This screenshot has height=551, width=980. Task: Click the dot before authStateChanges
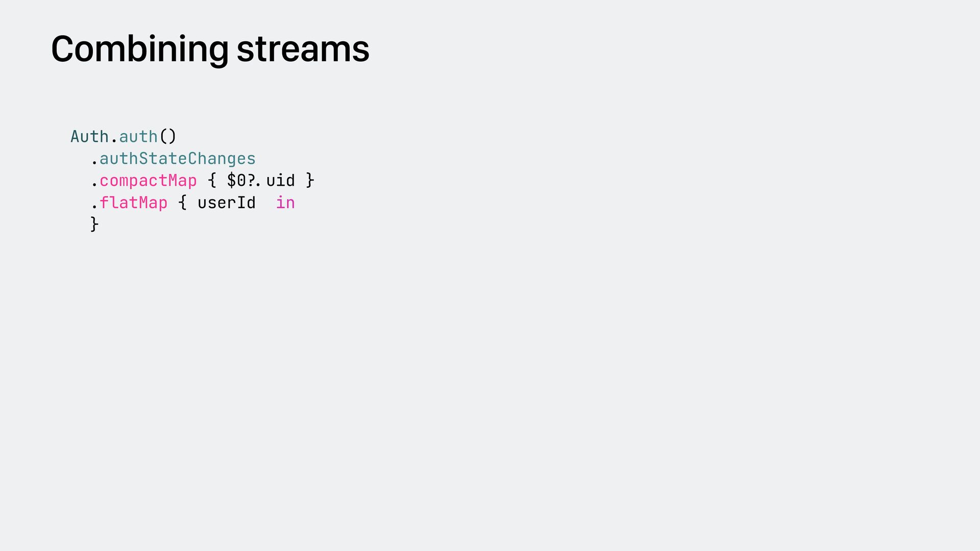[x=94, y=163]
